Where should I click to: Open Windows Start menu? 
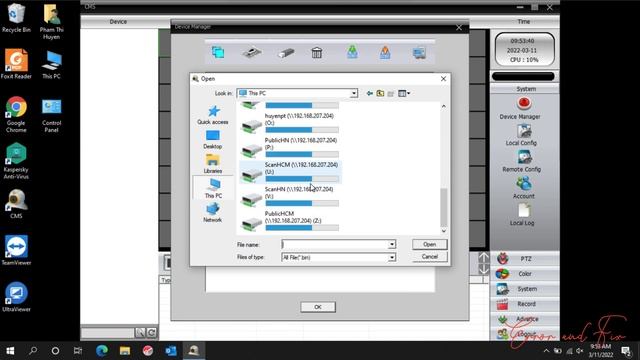pos(10,351)
